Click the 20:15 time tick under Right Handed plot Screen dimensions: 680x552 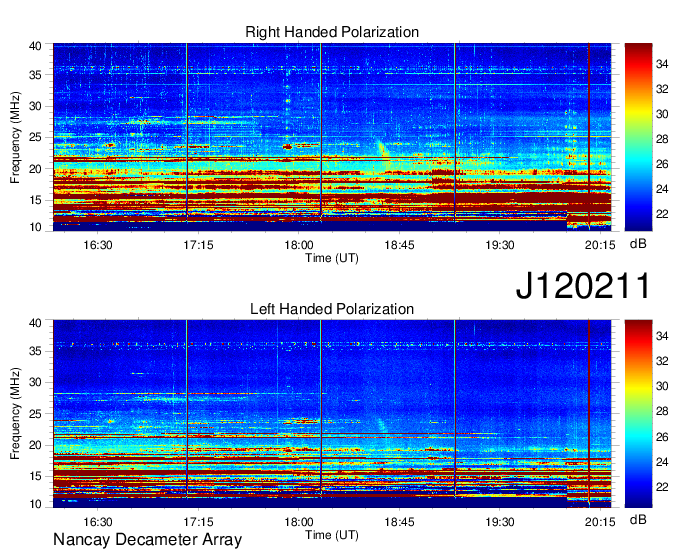point(600,245)
